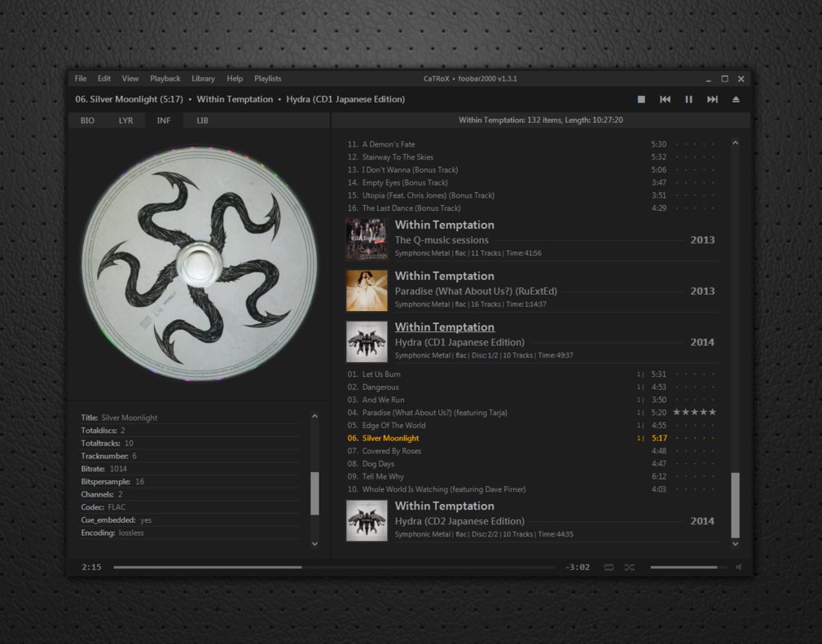Image resolution: width=822 pixels, height=644 pixels.
Task: Click the five-star rating for Paradise track
Action: pos(694,413)
